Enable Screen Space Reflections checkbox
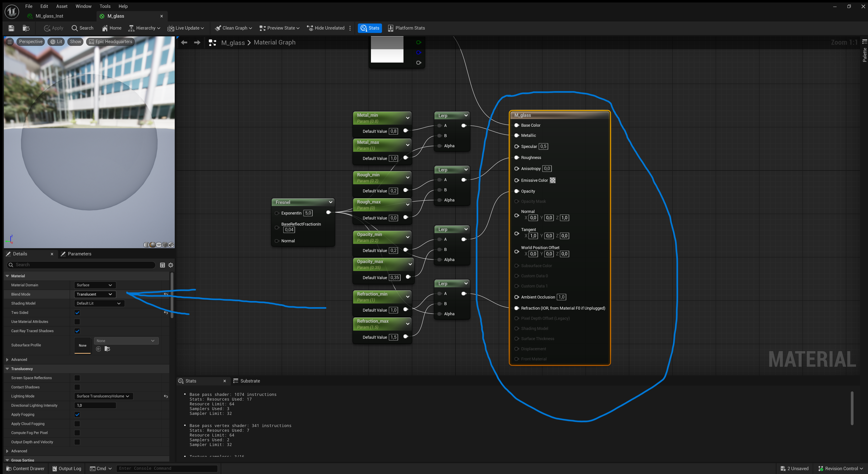868x474 pixels. point(77,378)
